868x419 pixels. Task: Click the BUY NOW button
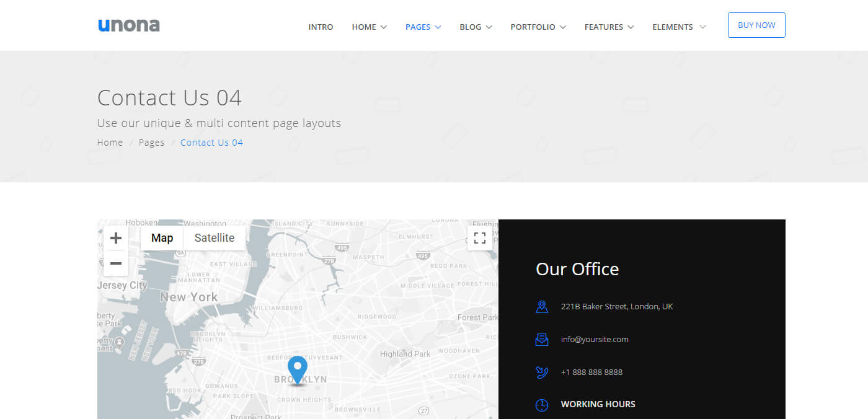pos(756,25)
